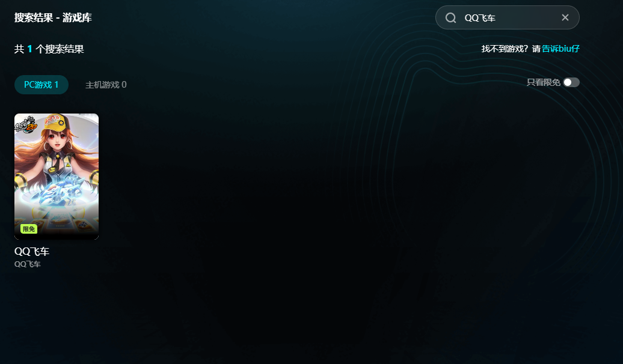Viewport: 623px width, 364px height.
Task: Clear the search box with X
Action: pyautogui.click(x=565, y=17)
